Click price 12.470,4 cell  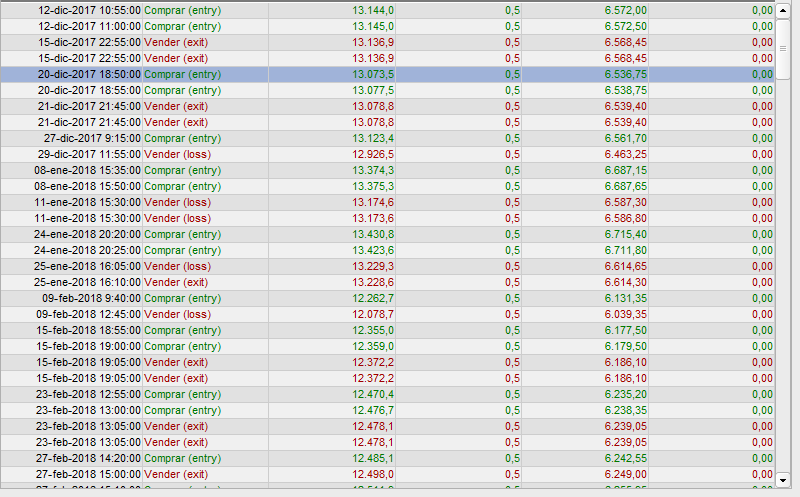click(x=373, y=394)
